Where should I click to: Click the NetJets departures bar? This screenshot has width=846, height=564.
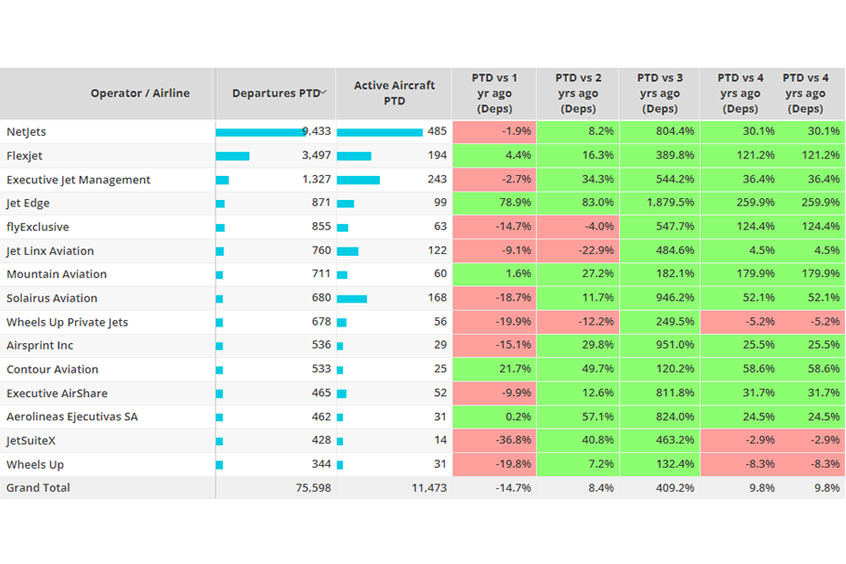[261, 132]
